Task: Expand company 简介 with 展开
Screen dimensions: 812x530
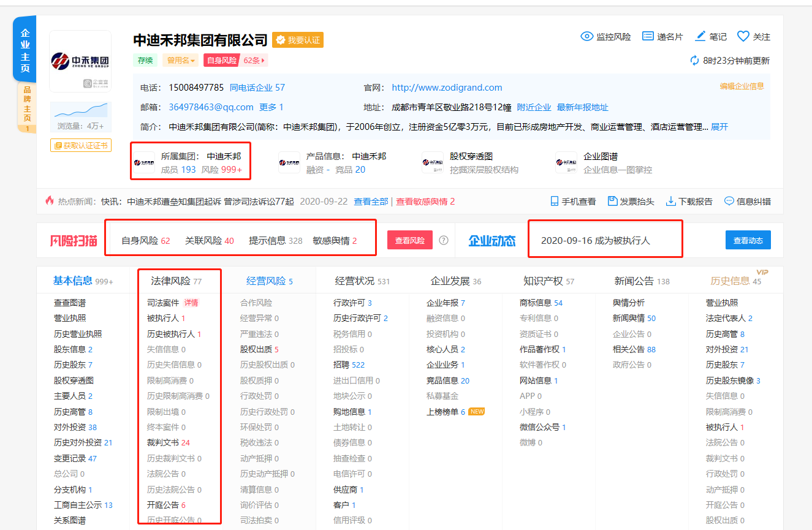Action: coord(719,127)
